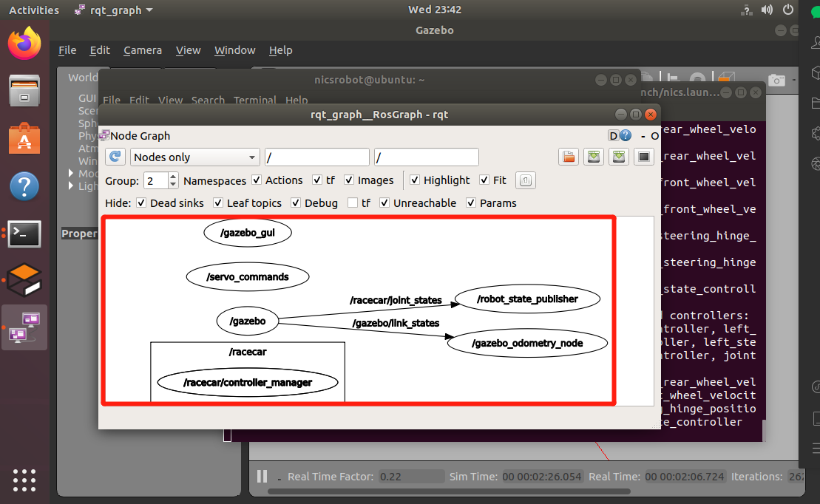Viewport: 820px width, 504px height.
Task: Uncheck Hide Unreachable
Action: pos(384,202)
